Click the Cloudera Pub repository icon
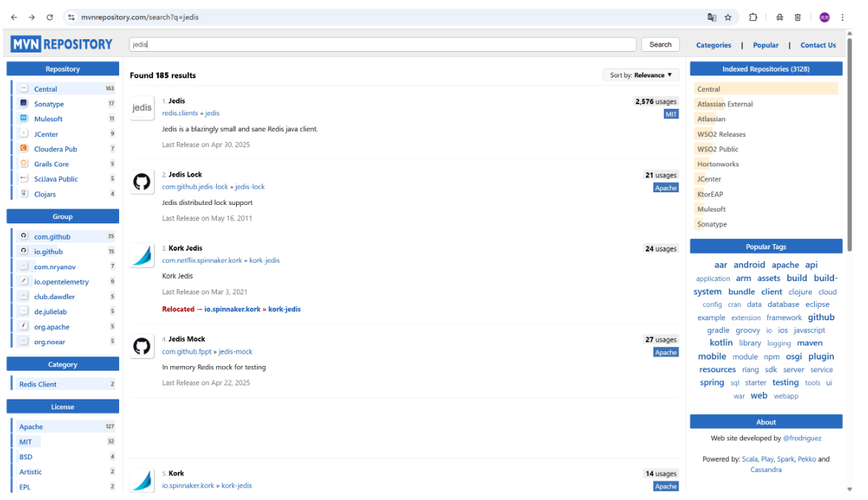 point(24,148)
